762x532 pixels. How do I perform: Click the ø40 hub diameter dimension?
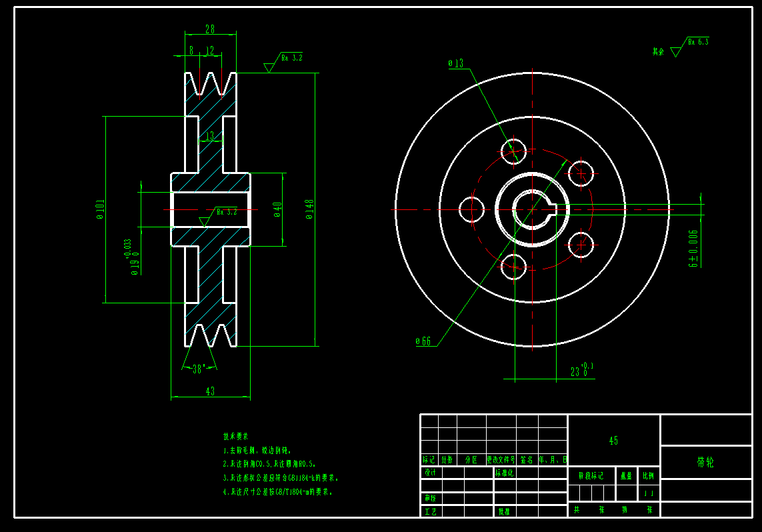tap(277, 209)
